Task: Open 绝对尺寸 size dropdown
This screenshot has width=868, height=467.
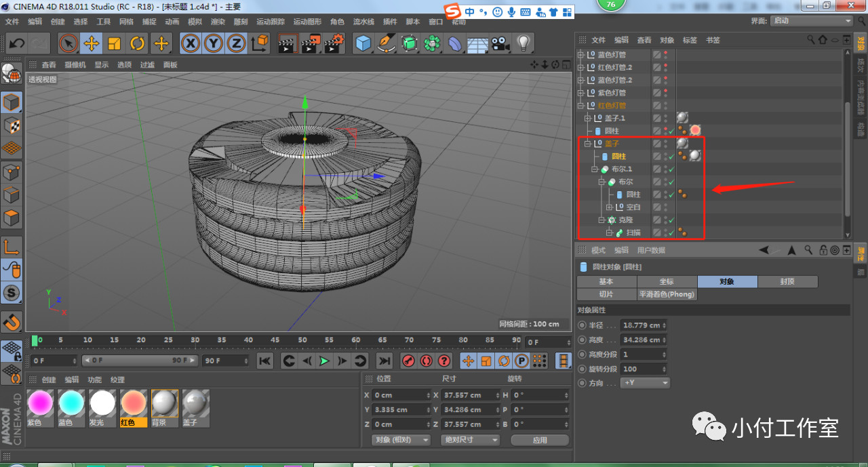Action: point(471,440)
